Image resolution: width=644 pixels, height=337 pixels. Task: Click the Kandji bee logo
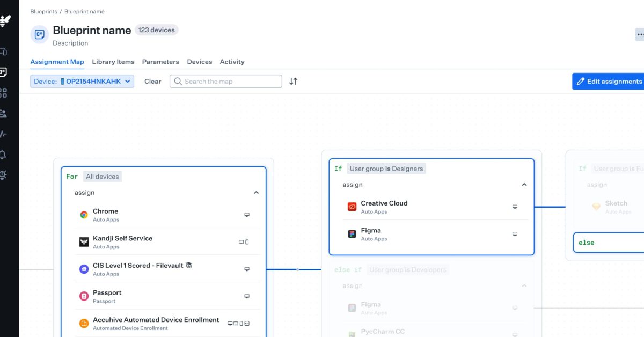[5, 21]
